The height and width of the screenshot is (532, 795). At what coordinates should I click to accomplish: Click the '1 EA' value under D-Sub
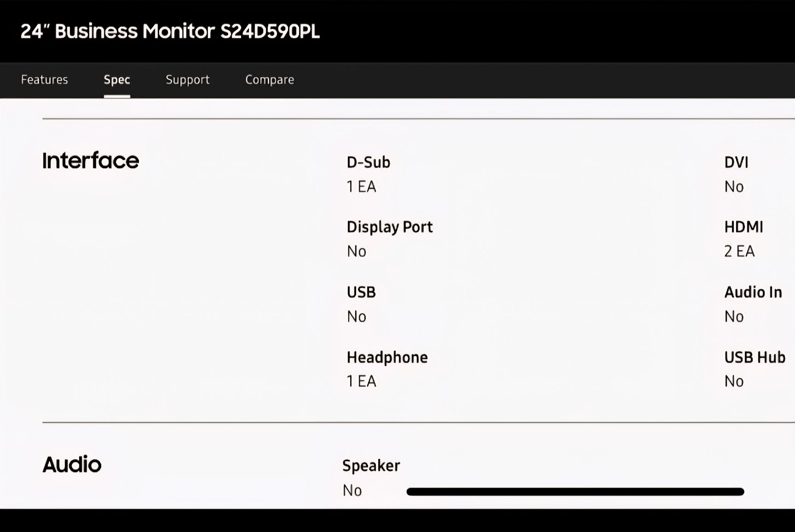click(x=361, y=187)
